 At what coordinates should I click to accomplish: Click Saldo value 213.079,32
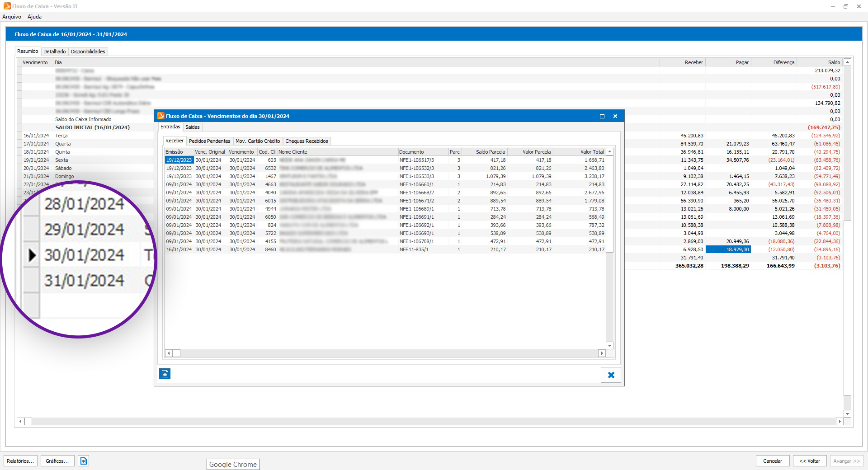(827, 70)
